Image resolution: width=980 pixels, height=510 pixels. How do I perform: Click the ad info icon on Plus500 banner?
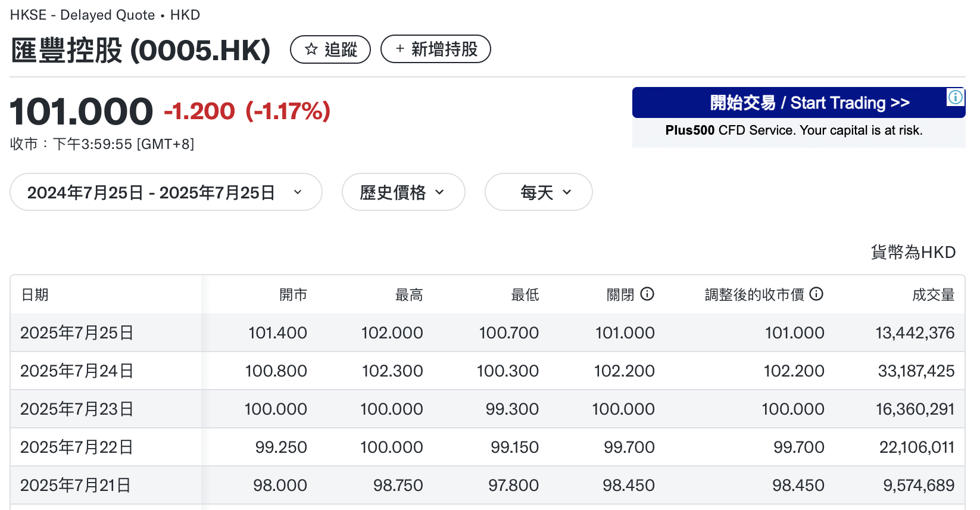tap(955, 97)
